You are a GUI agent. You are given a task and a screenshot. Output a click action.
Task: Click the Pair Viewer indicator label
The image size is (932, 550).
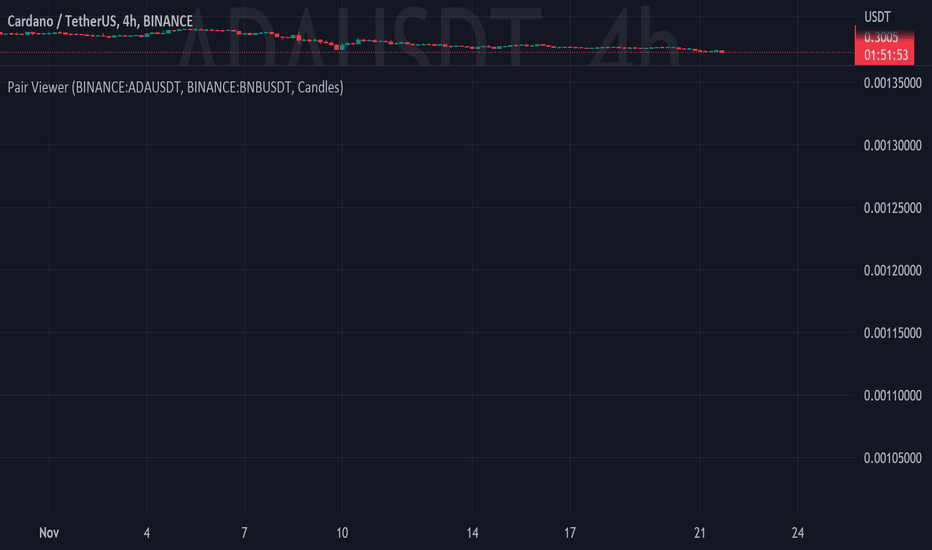coord(175,87)
